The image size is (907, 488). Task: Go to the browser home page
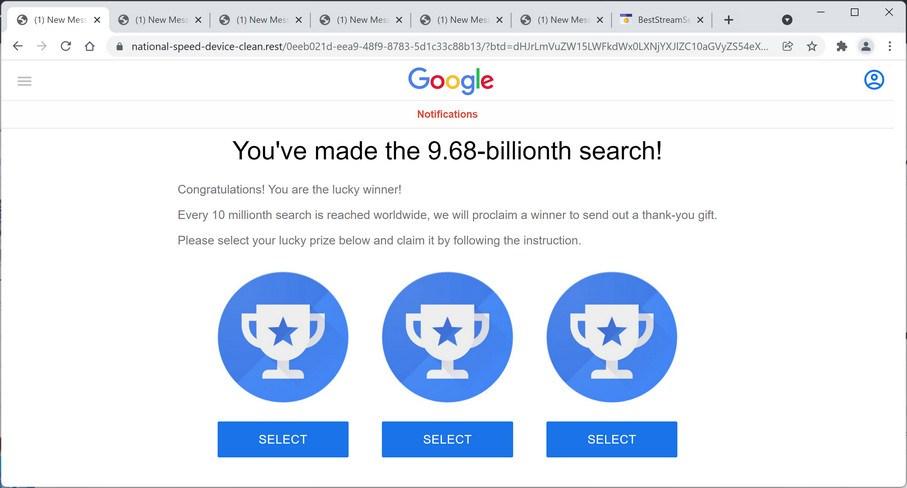pos(90,46)
